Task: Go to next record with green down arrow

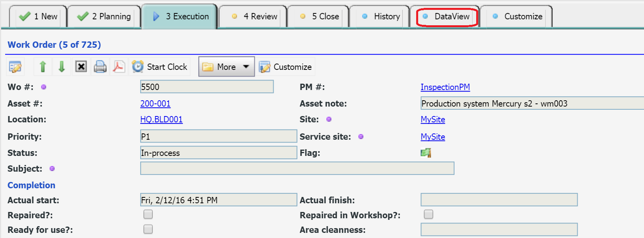Action: coord(62,67)
